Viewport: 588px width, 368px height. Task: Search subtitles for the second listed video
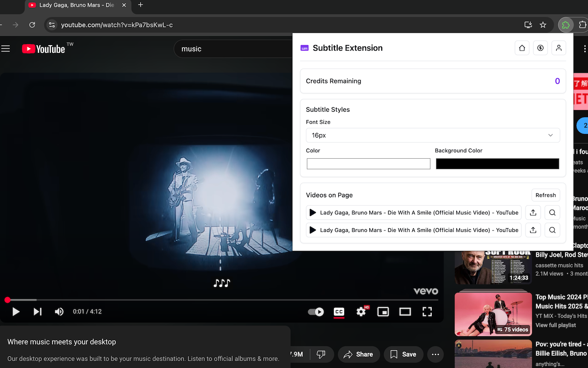coord(552,230)
